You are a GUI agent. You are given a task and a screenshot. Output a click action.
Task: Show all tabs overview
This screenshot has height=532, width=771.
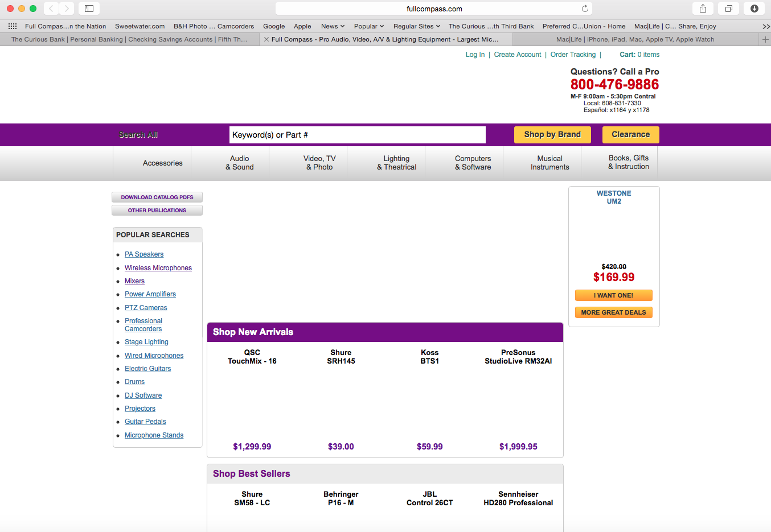(x=728, y=9)
